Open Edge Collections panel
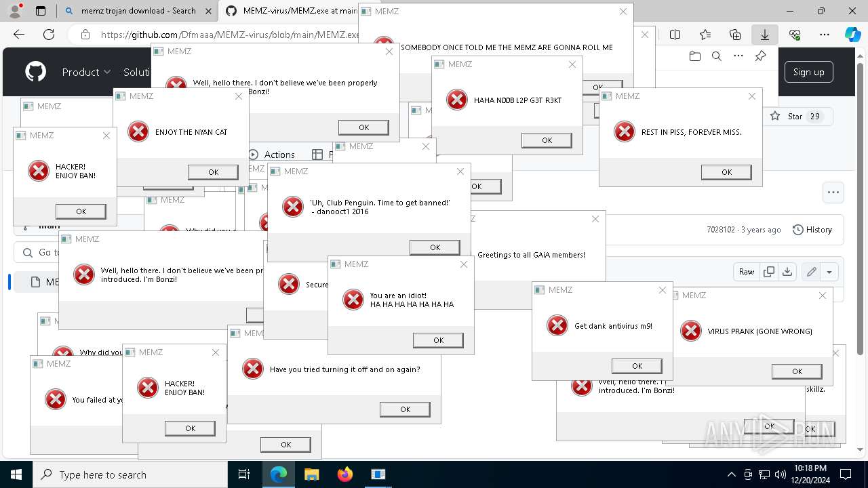The width and height of the screenshot is (868, 488). [x=735, y=35]
